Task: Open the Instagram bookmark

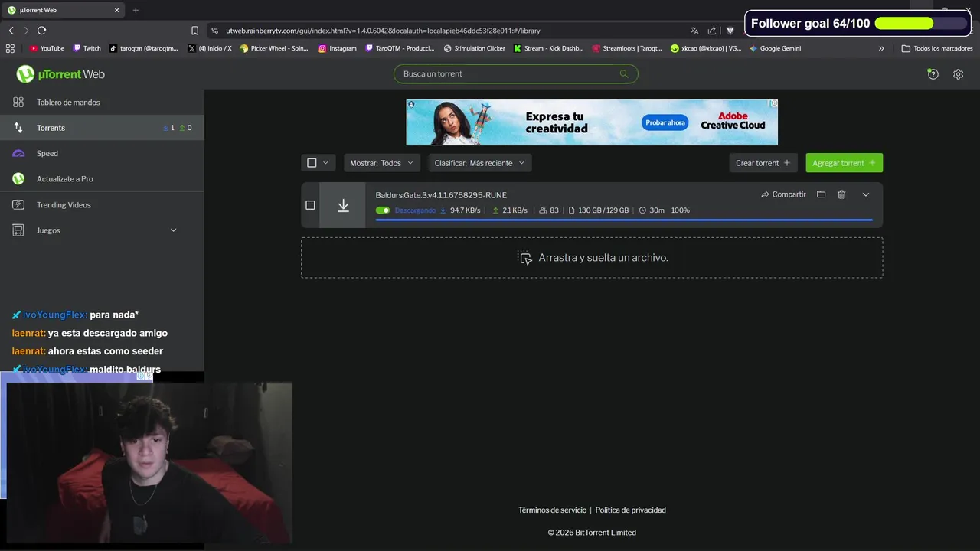Action: coord(338,48)
